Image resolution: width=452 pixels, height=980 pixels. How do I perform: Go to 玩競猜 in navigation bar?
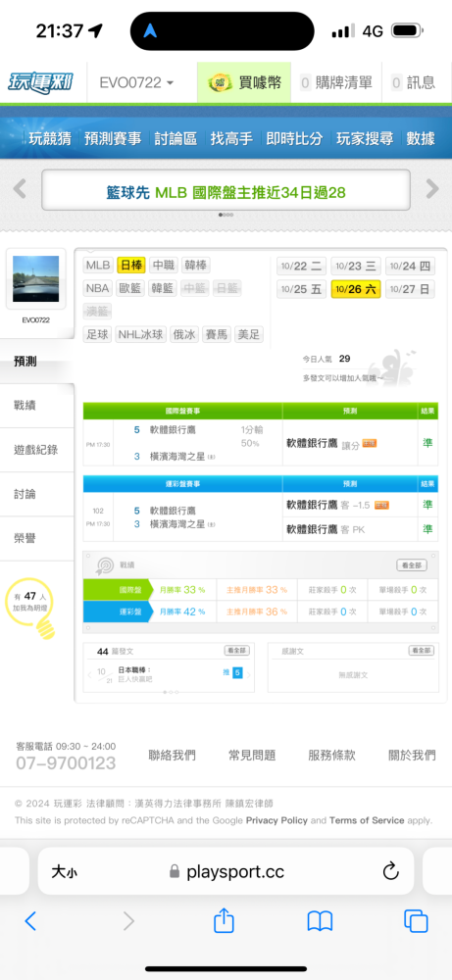coord(50,138)
